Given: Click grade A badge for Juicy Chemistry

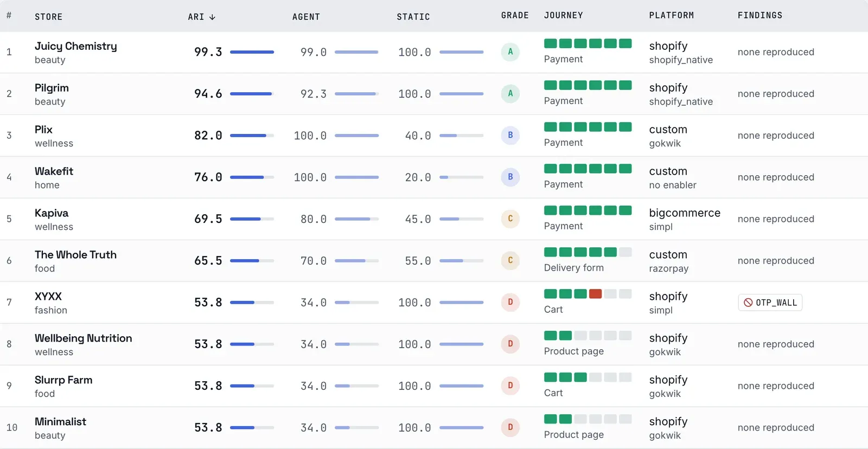Looking at the screenshot, I should click(x=510, y=52).
